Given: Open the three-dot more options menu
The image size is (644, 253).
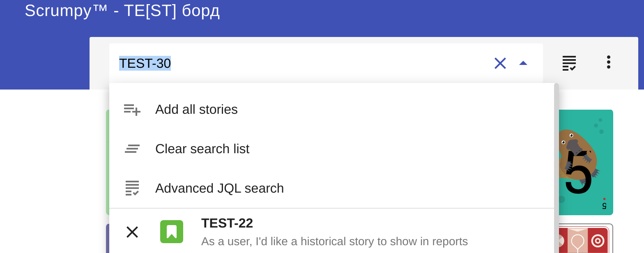Looking at the screenshot, I should [x=608, y=62].
